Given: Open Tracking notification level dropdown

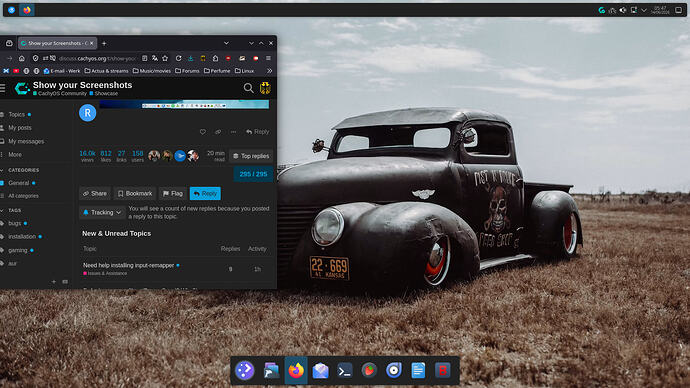Looking at the screenshot, I should (102, 212).
